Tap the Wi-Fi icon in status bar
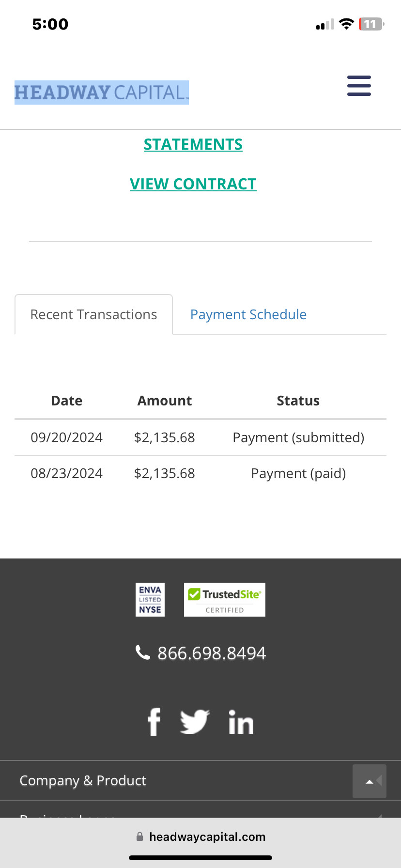The width and height of the screenshot is (401, 868). [x=346, y=24]
